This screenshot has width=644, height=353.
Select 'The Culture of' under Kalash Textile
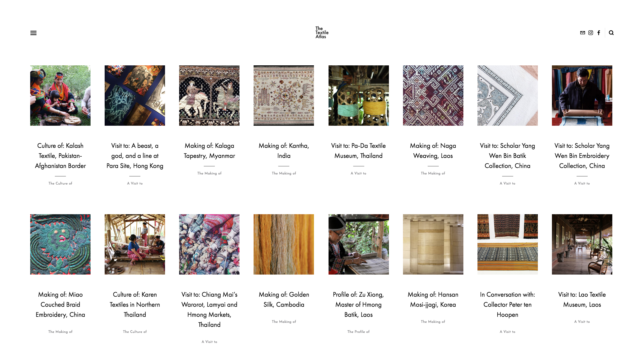(60, 183)
